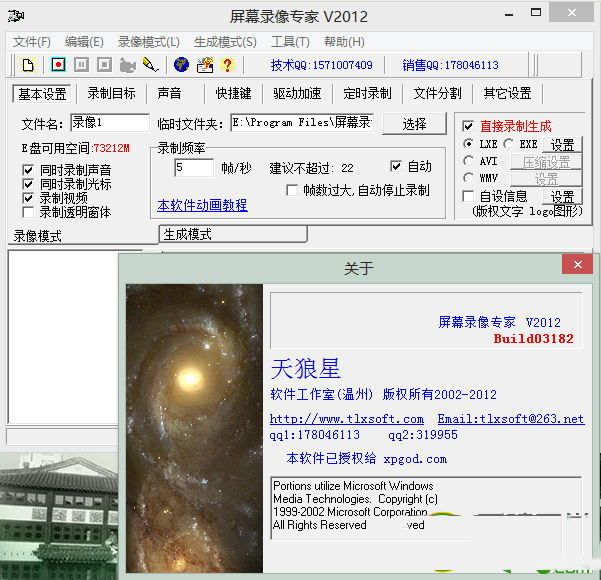The image size is (601, 580).
Task: Select the 生成模式 list tab
Action: 233,234
